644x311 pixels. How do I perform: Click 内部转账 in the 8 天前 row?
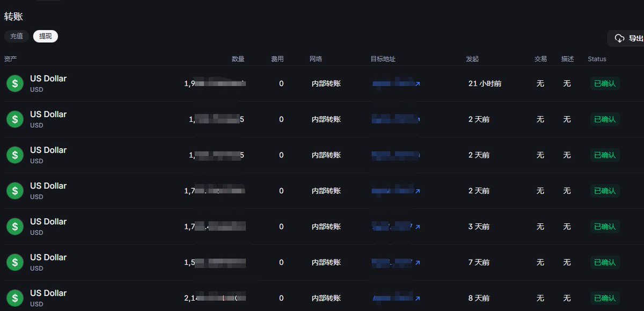point(326,298)
